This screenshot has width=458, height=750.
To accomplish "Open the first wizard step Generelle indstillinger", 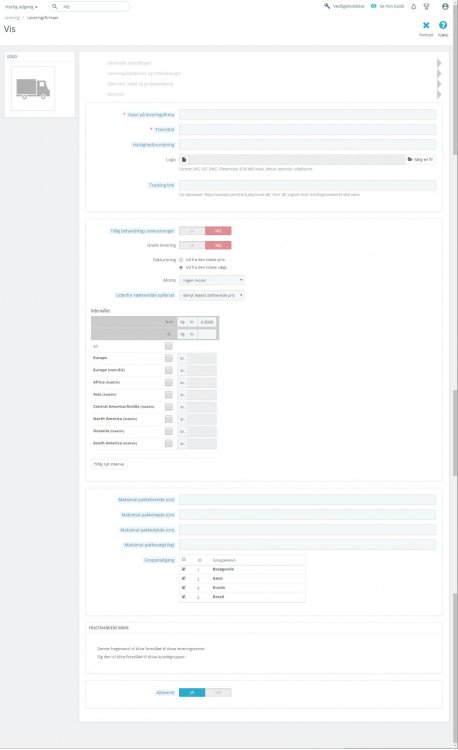I will coord(129,63).
